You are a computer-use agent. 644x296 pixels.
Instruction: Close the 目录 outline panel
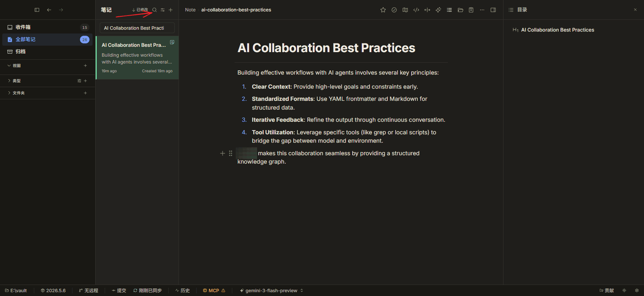pos(635,10)
